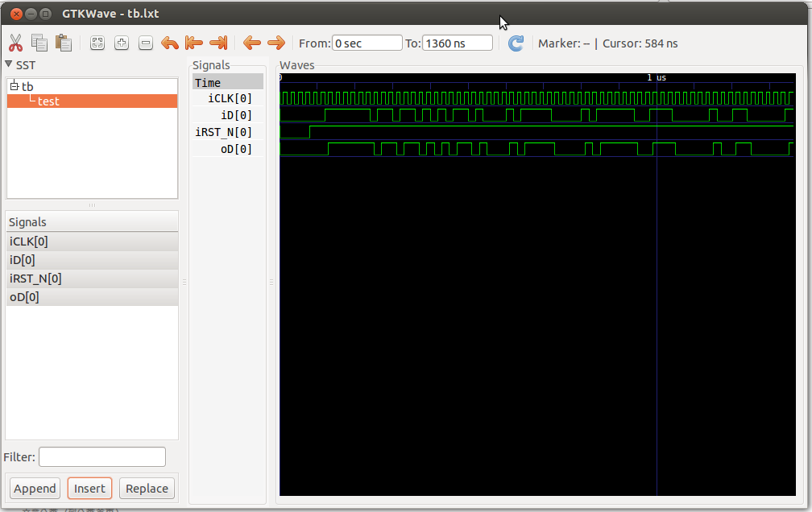Click the signal Filter text box

point(101,456)
